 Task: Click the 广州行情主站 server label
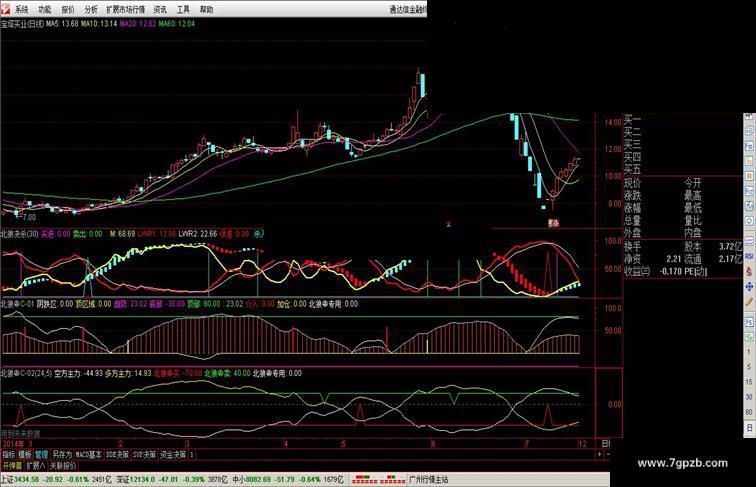[x=429, y=479]
